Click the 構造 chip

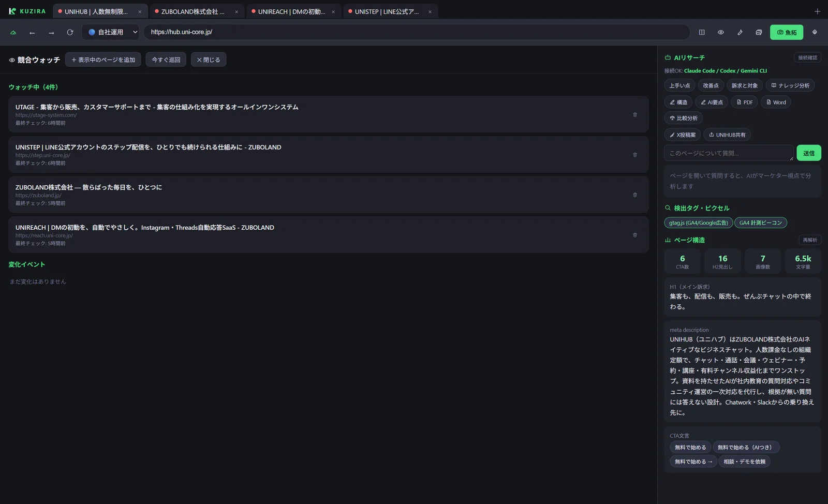[x=678, y=102]
